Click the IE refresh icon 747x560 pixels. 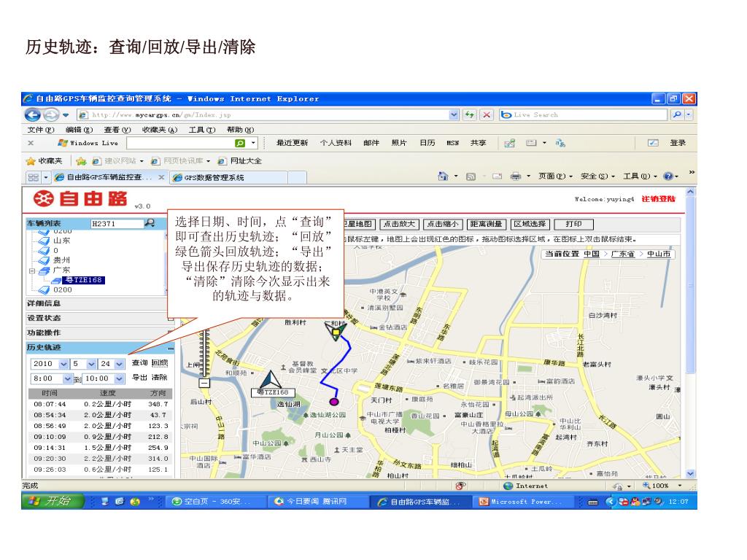point(471,114)
